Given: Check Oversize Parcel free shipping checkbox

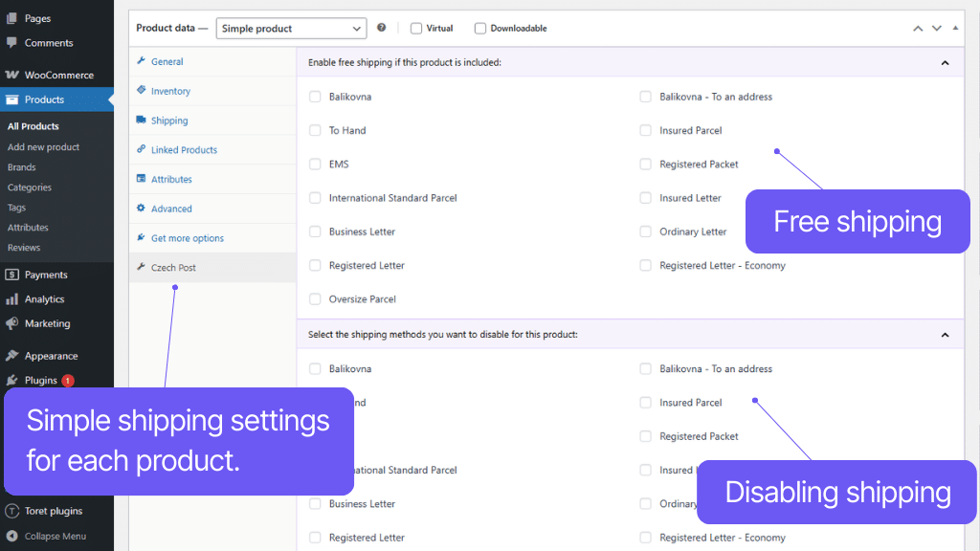Looking at the screenshot, I should 315,299.
